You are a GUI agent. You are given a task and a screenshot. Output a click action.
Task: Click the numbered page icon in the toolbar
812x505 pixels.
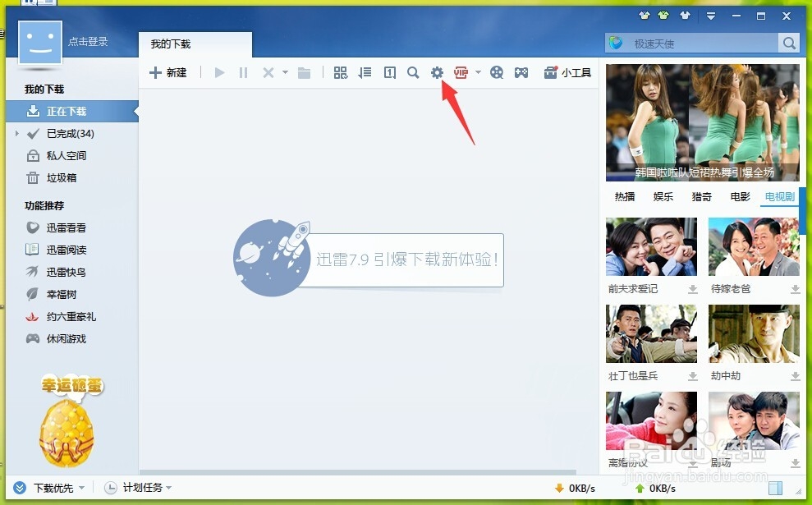tap(389, 73)
